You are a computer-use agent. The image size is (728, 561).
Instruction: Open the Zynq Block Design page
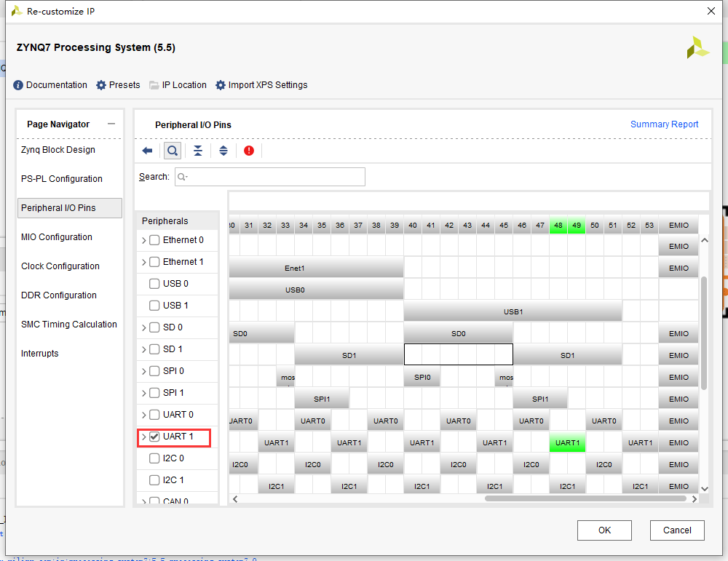58,150
